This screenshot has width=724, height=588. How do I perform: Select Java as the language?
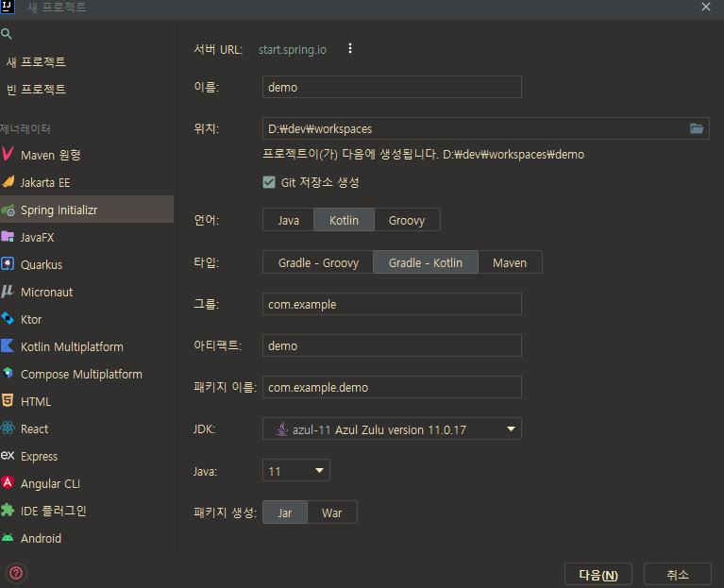pos(289,220)
